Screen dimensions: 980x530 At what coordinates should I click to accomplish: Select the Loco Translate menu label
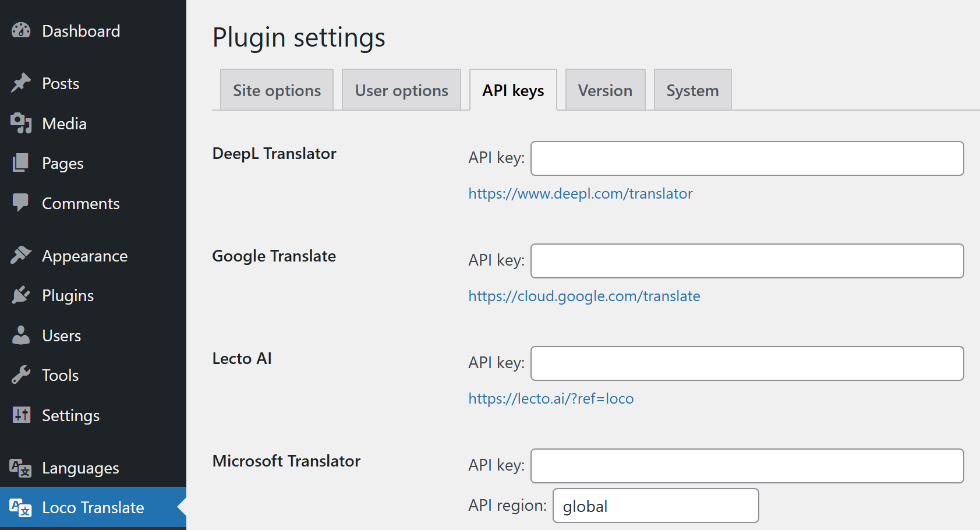click(93, 507)
